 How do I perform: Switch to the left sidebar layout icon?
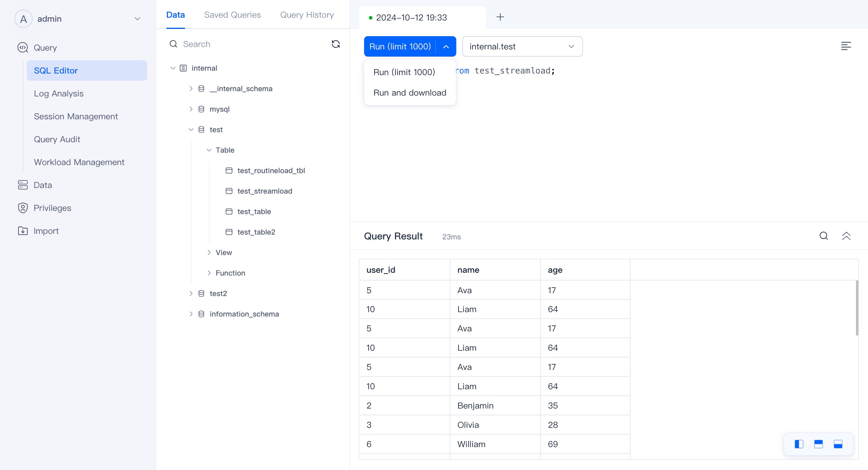(799, 444)
